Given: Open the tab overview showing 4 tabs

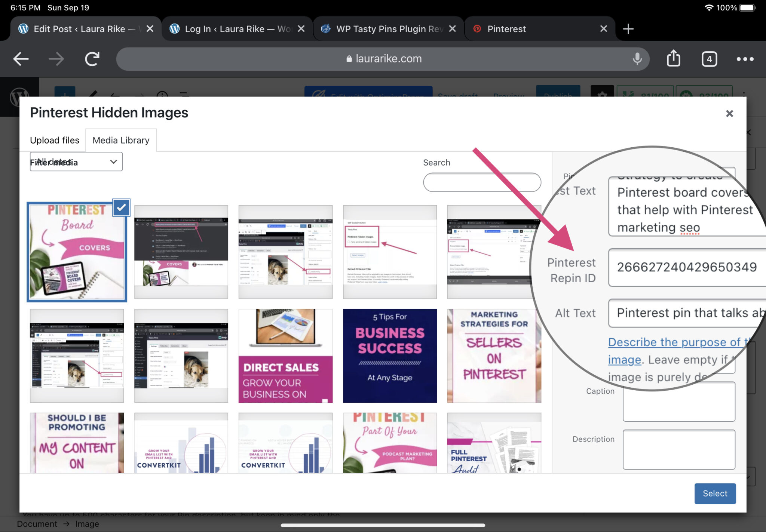Looking at the screenshot, I should click(x=709, y=59).
